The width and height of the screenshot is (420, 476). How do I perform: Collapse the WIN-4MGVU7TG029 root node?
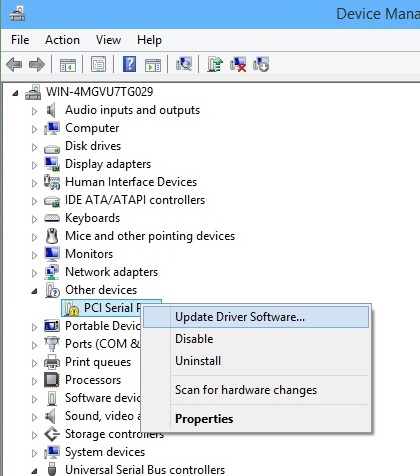(15, 93)
